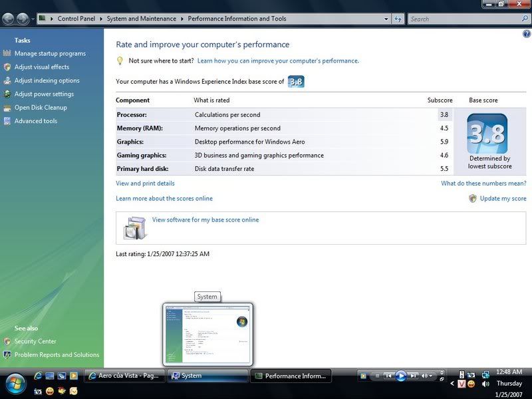Click the Back navigation arrow button
Screen dimensions: 532x399
click(x=9, y=19)
